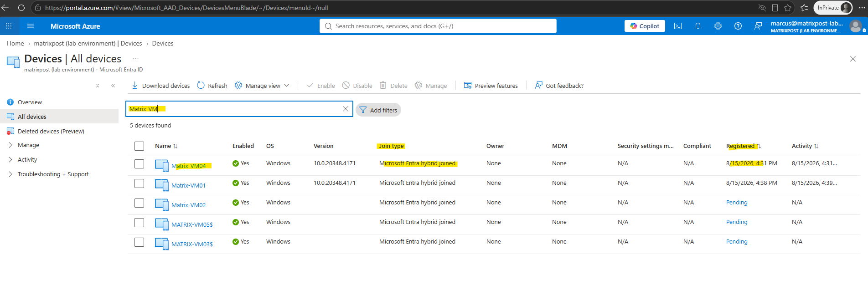The height and width of the screenshot is (290, 868).
Task: Click Preview features
Action: [491, 86]
